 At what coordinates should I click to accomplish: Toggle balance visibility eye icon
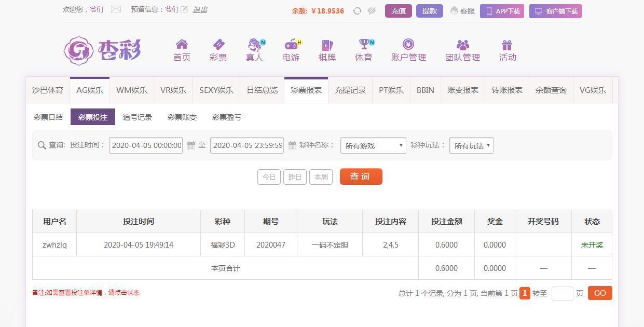click(372, 11)
